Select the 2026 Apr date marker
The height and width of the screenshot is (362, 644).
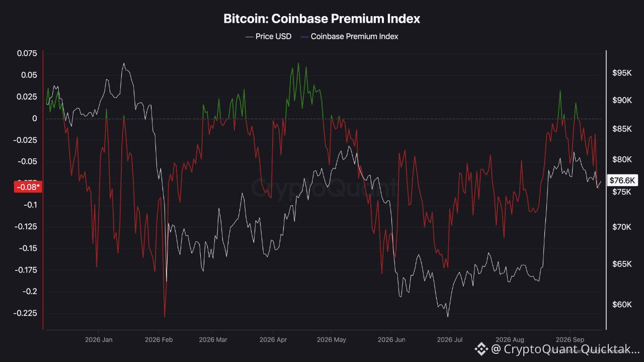(273, 340)
